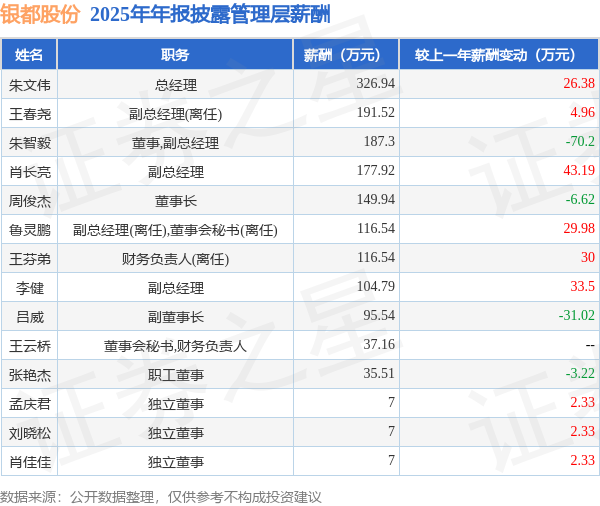Viewport: 600px width, 506px height.
Task: Click the name 肖佳佳
Action: click(x=30, y=462)
